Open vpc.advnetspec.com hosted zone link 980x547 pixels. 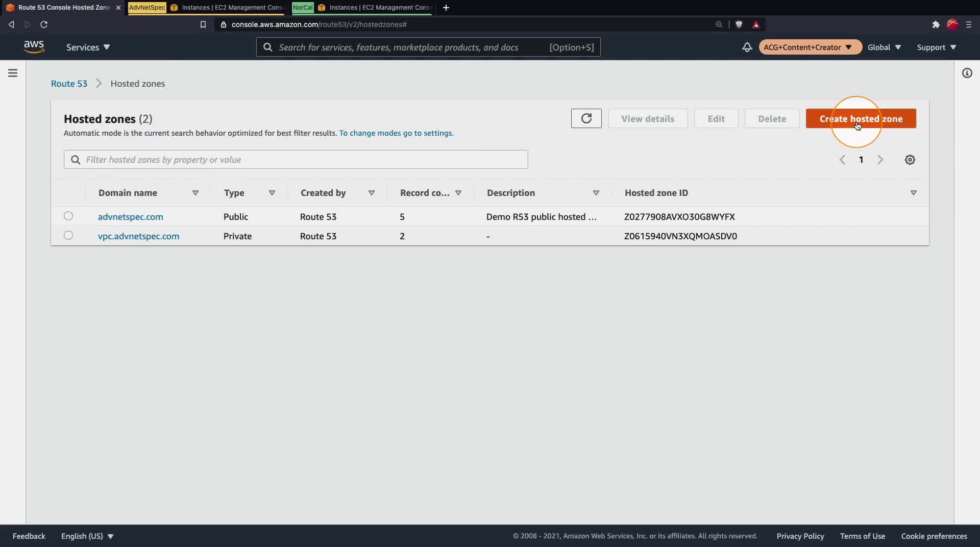coord(138,236)
